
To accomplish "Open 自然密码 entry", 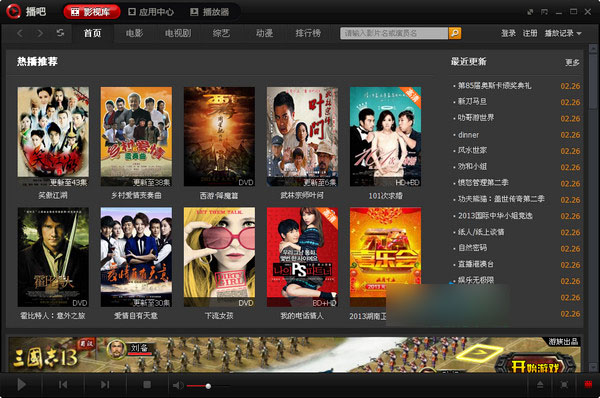I will pos(472,248).
